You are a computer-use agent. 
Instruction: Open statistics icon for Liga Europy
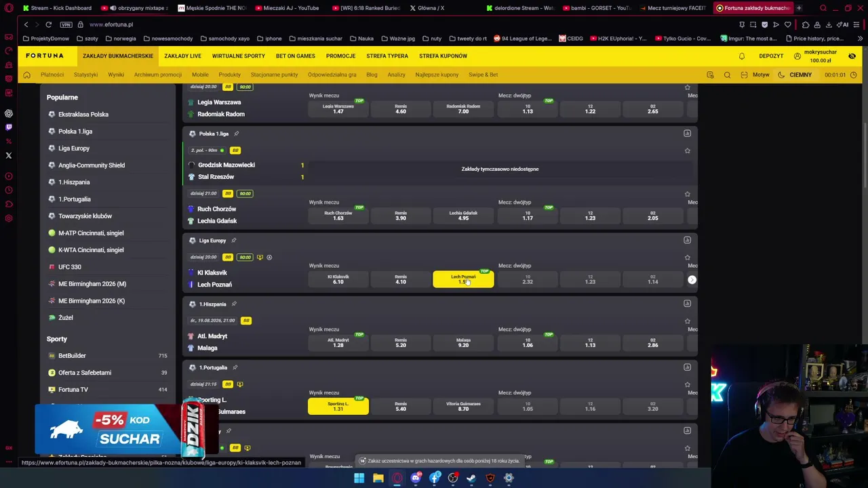coord(687,240)
